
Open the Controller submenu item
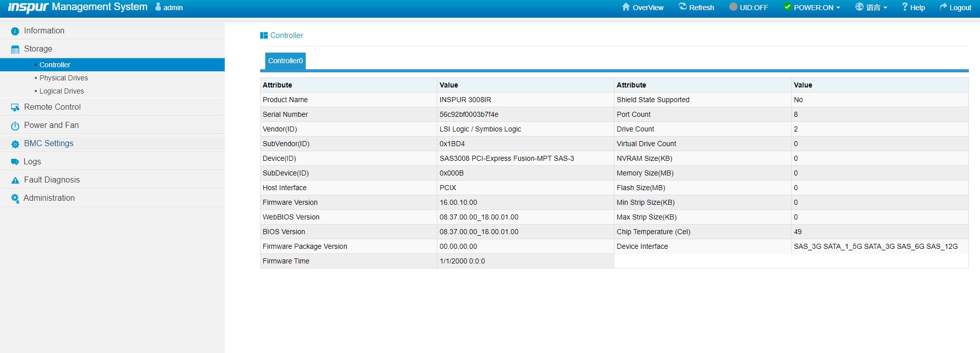[x=112, y=65]
